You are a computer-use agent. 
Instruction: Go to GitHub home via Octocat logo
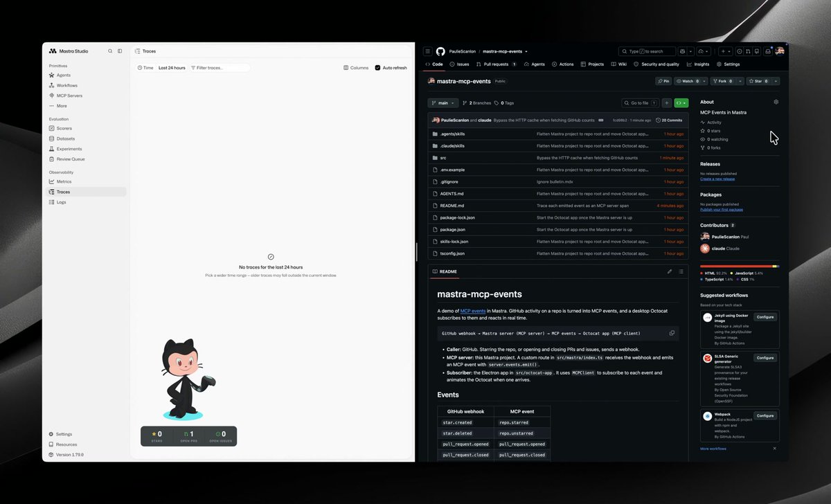pyautogui.click(x=440, y=51)
